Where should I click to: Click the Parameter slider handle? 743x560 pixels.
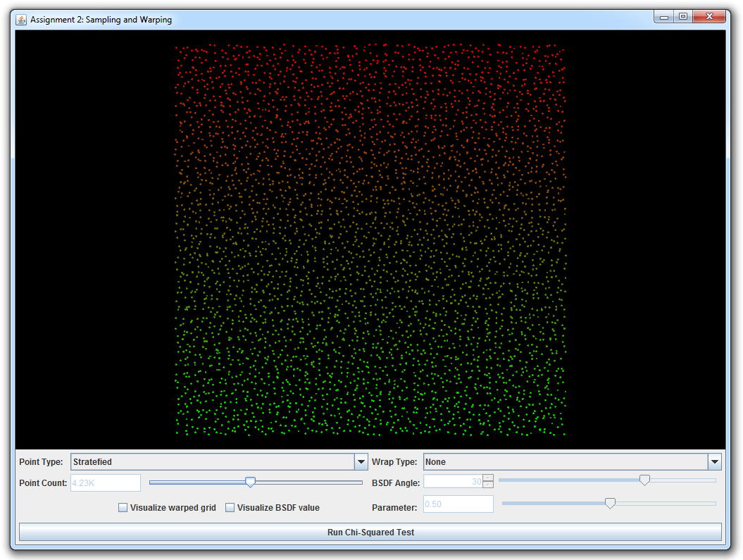611,503
